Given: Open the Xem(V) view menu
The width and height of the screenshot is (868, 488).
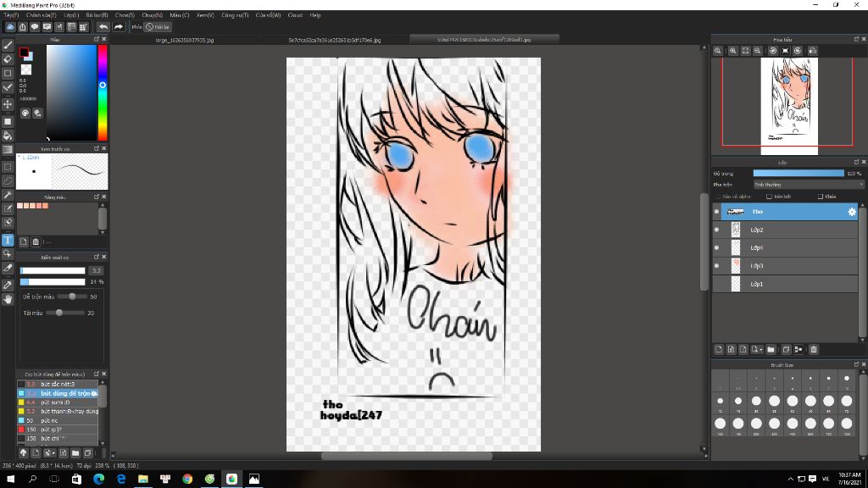Looking at the screenshot, I should click(x=205, y=15).
